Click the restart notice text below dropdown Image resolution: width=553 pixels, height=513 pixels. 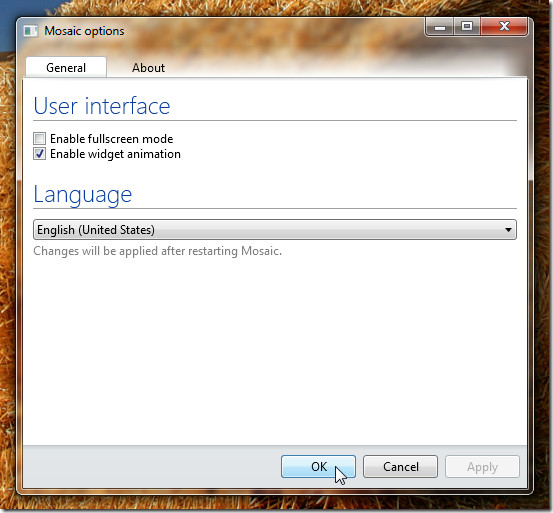coord(157,251)
